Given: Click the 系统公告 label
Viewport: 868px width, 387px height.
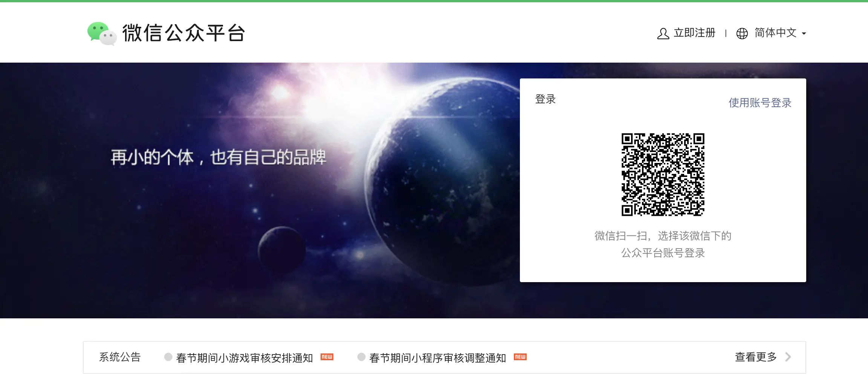Looking at the screenshot, I should [x=120, y=357].
